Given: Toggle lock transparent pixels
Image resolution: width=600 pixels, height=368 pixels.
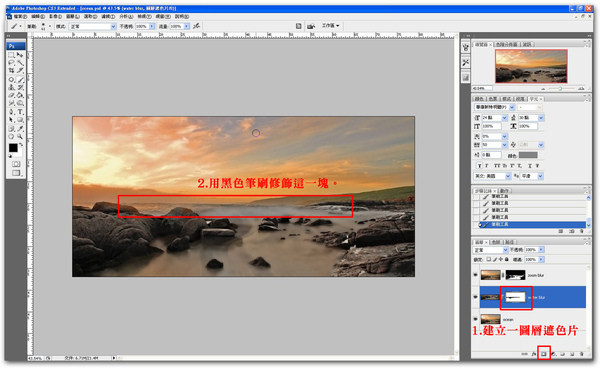Looking at the screenshot, I should pos(489,259).
